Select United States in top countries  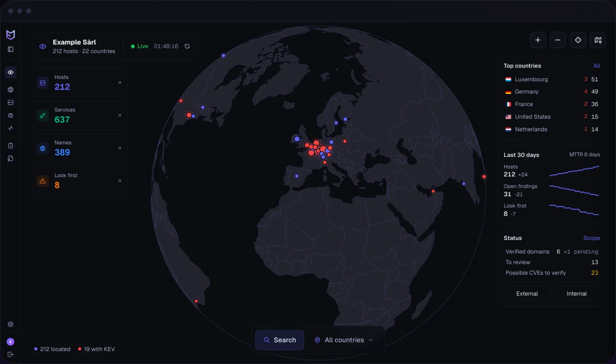(552, 117)
